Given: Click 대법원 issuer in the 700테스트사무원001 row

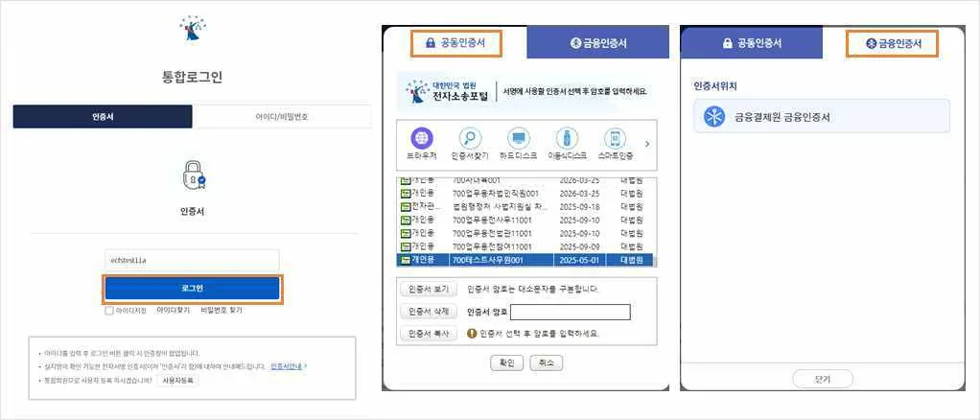Looking at the screenshot, I should click(x=632, y=259).
